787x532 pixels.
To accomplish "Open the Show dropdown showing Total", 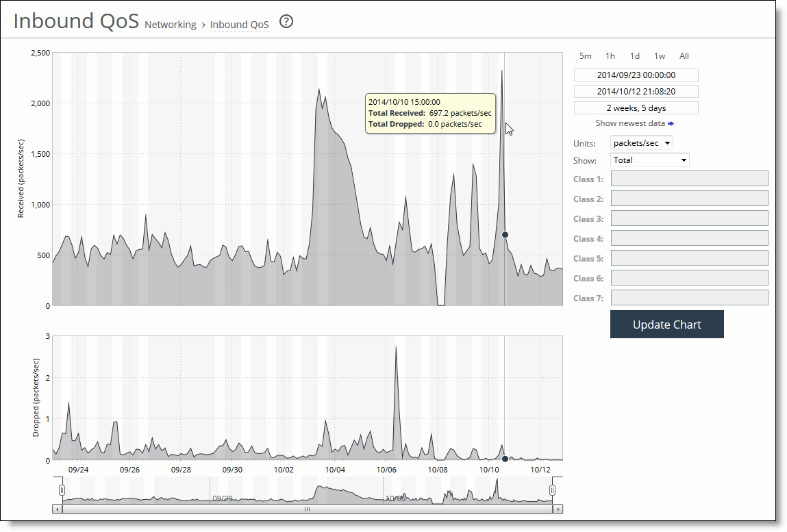I will pos(649,160).
